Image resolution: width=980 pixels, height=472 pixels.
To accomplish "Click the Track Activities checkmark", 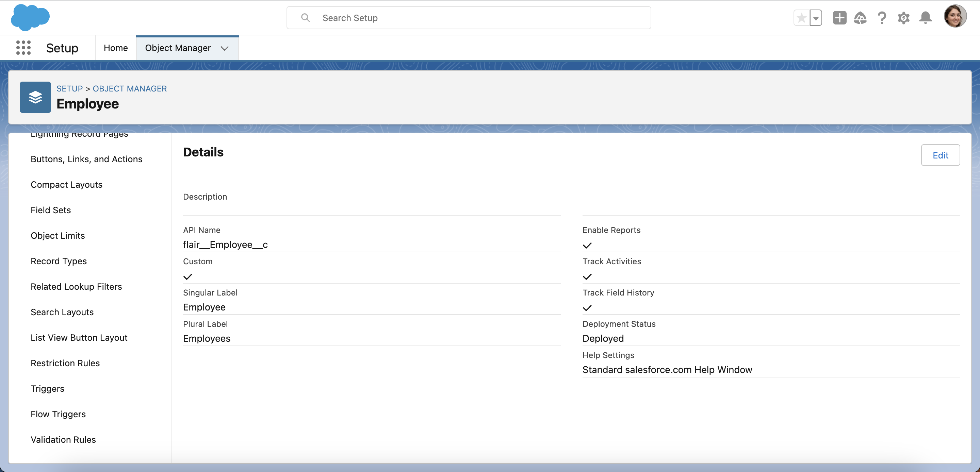I will point(587,277).
